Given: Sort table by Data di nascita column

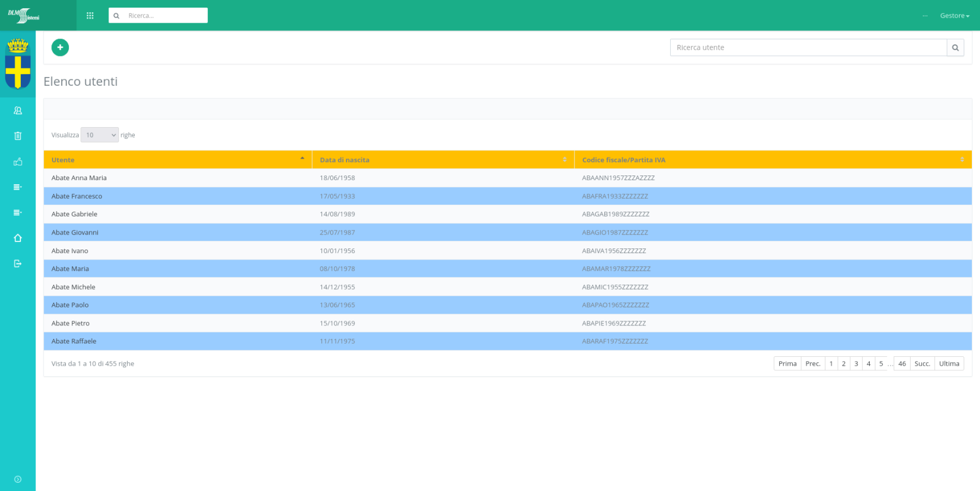Looking at the screenshot, I should (443, 160).
